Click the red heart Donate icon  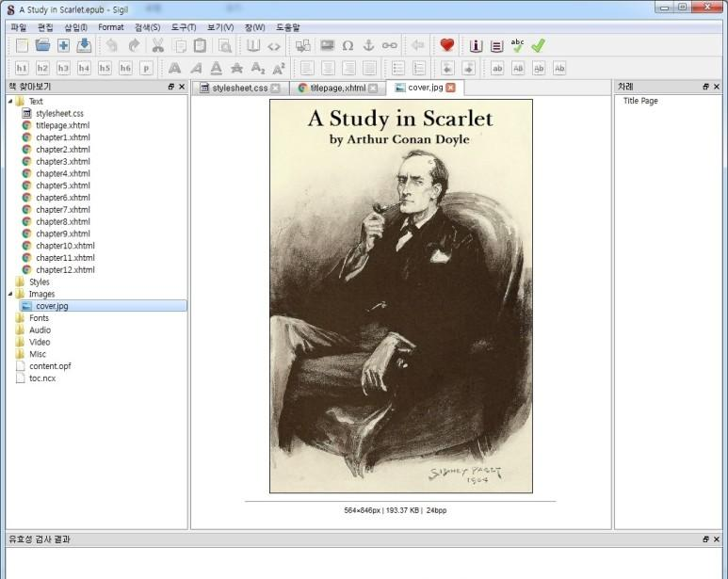[446, 45]
